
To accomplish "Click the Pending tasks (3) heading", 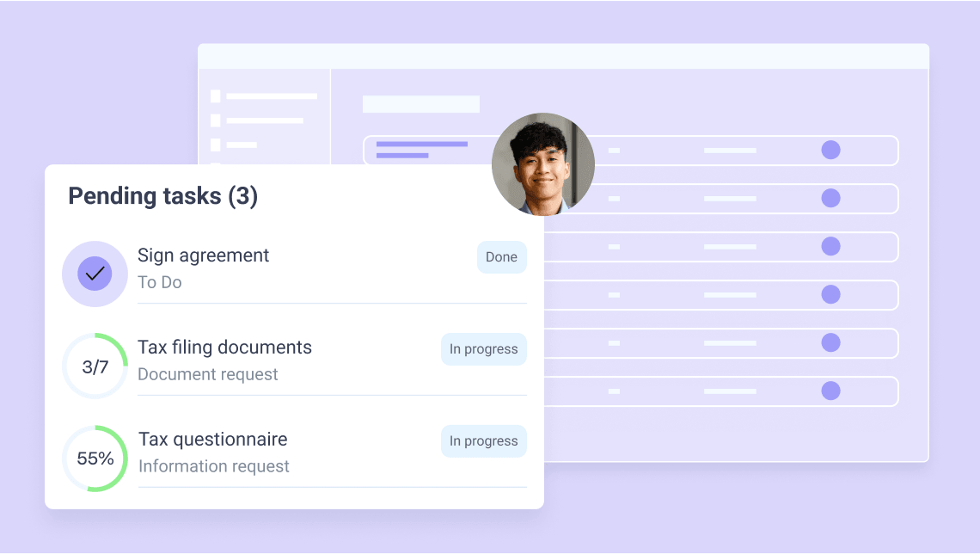I will click(x=163, y=196).
